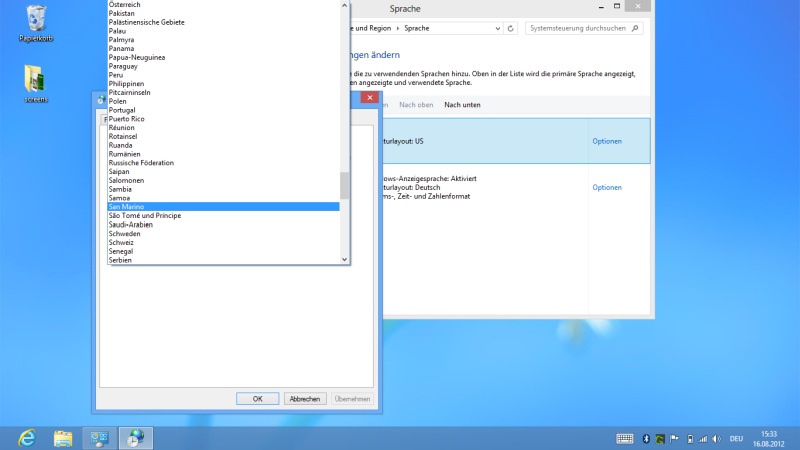Image resolution: width=800 pixels, height=450 pixels.
Task: Open the volume speaker tray icon
Action: (717, 439)
